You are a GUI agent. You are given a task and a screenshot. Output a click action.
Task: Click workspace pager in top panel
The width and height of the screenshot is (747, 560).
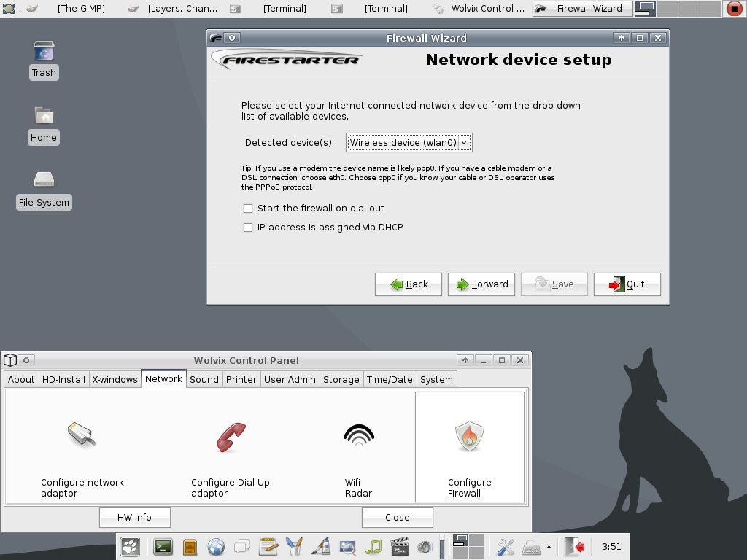[678, 9]
